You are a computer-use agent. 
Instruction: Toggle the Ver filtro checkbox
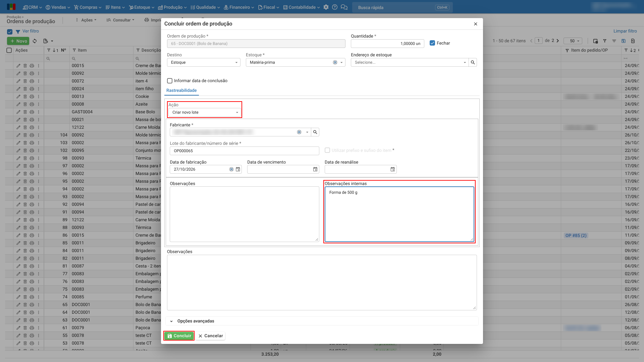(10, 32)
